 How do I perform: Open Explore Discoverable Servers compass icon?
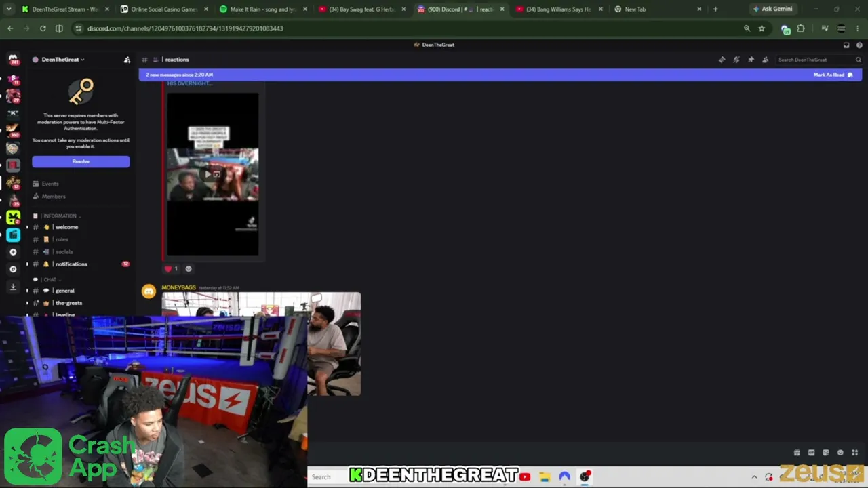(13, 269)
